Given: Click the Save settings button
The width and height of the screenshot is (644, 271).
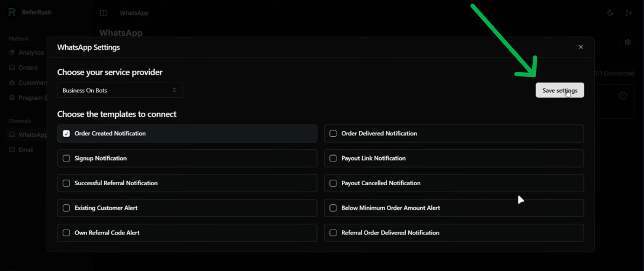Looking at the screenshot, I should coord(559,90).
